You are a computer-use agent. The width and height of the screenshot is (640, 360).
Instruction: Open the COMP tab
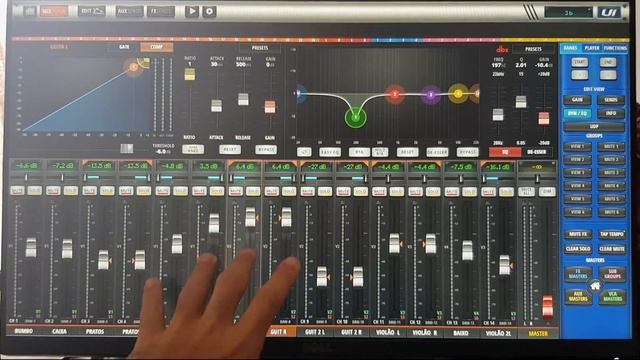pos(156,47)
